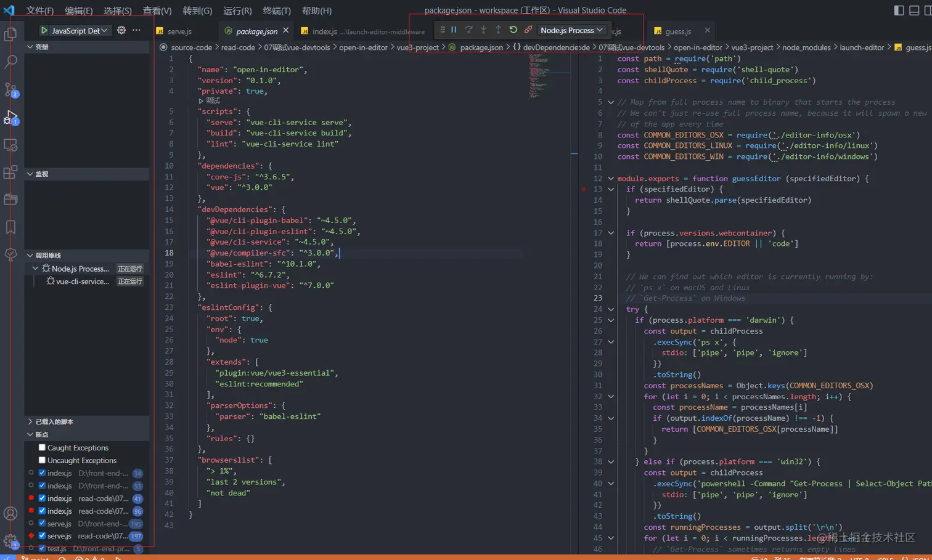Collapse the Node.js Process call stack entry
This screenshot has width=932, height=560.
[35, 269]
